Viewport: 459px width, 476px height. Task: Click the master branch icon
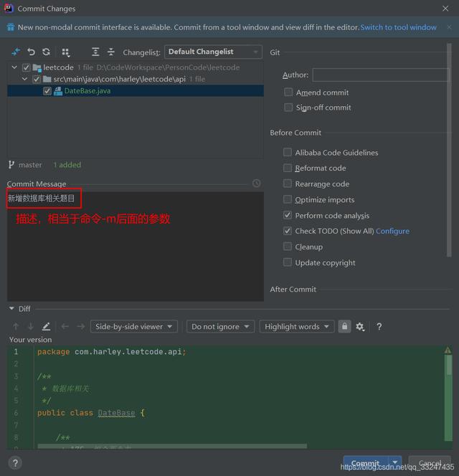tap(11, 165)
